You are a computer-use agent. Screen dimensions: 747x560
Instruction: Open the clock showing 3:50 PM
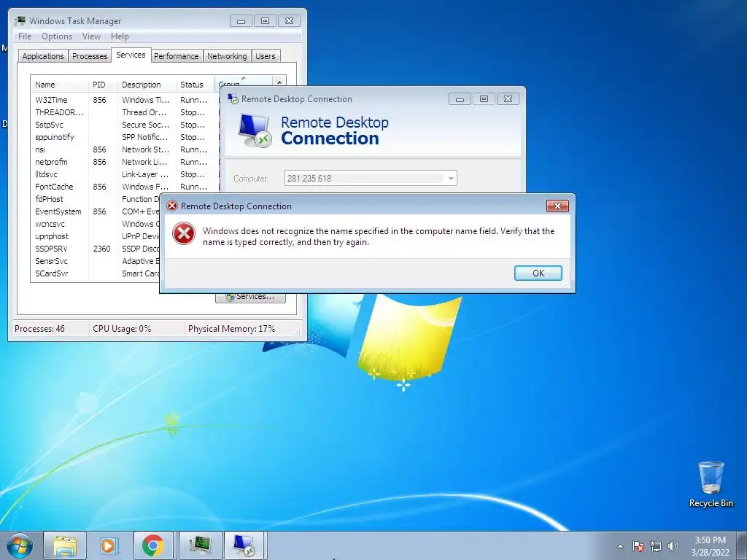click(x=710, y=546)
